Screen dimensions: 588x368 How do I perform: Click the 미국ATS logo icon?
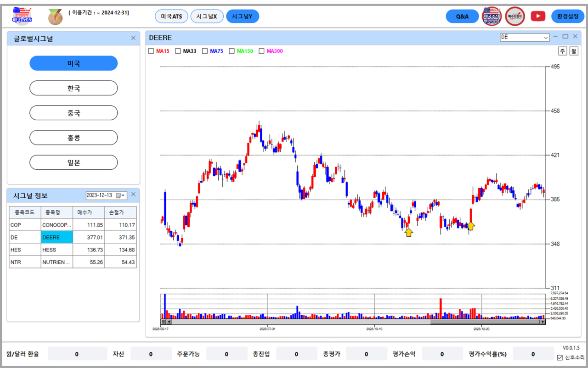point(22,16)
